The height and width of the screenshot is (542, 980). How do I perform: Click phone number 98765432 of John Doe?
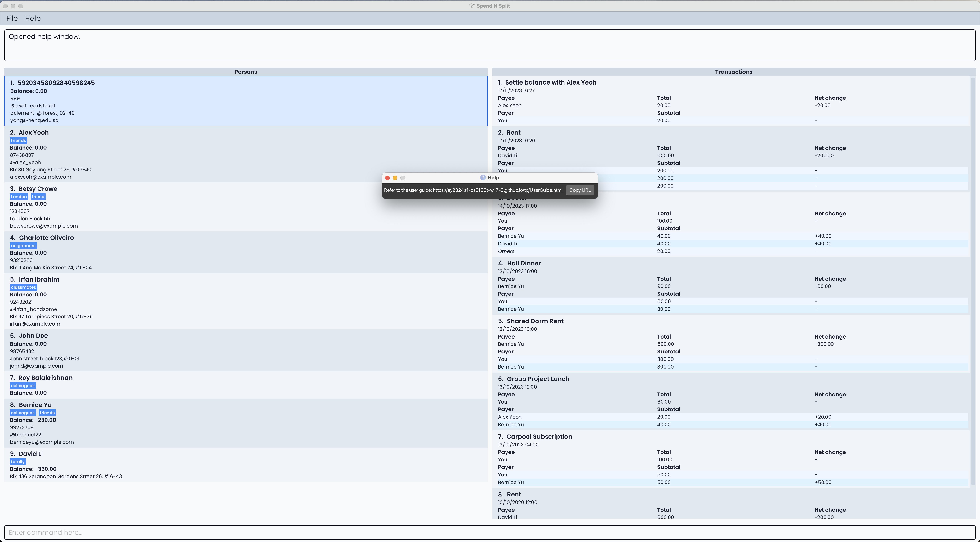click(x=22, y=351)
